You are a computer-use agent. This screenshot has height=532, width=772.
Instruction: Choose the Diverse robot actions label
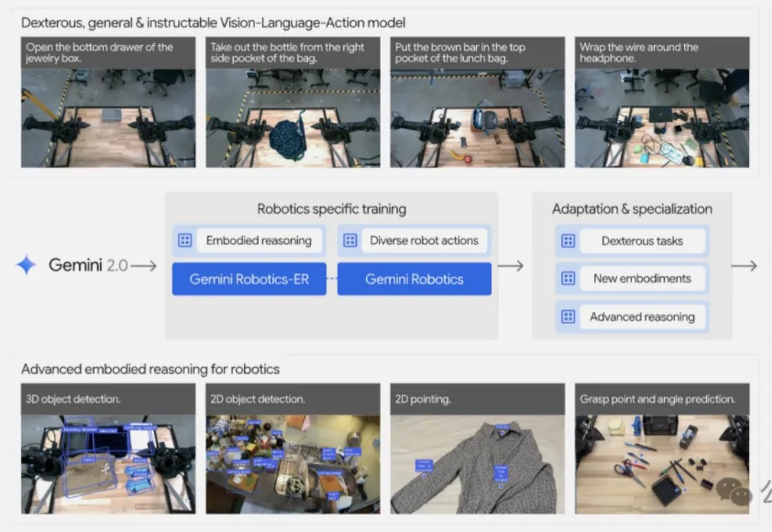pyautogui.click(x=424, y=240)
